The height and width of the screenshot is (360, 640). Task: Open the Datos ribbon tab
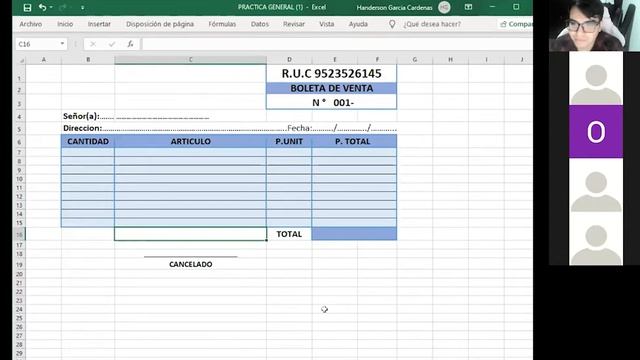point(260,24)
